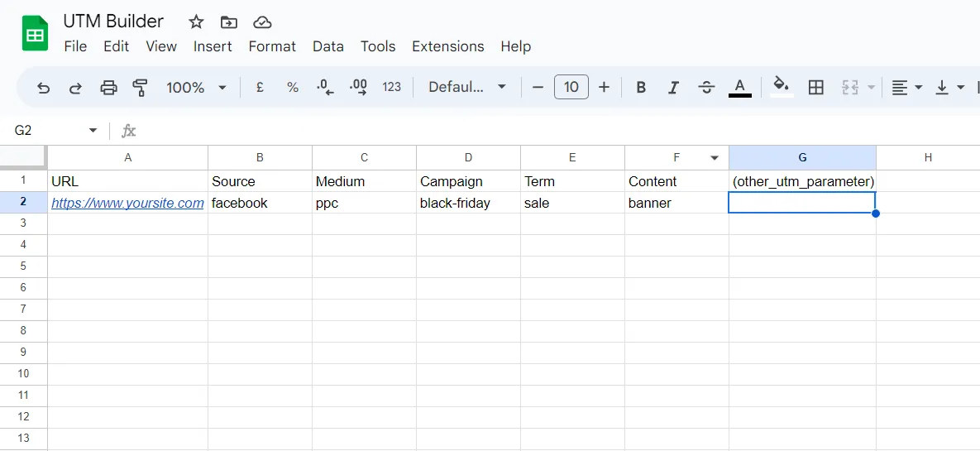Star the UTM Builder document
Image resolution: width=980 pixels, height=451 pixels.
click(196, 22)
